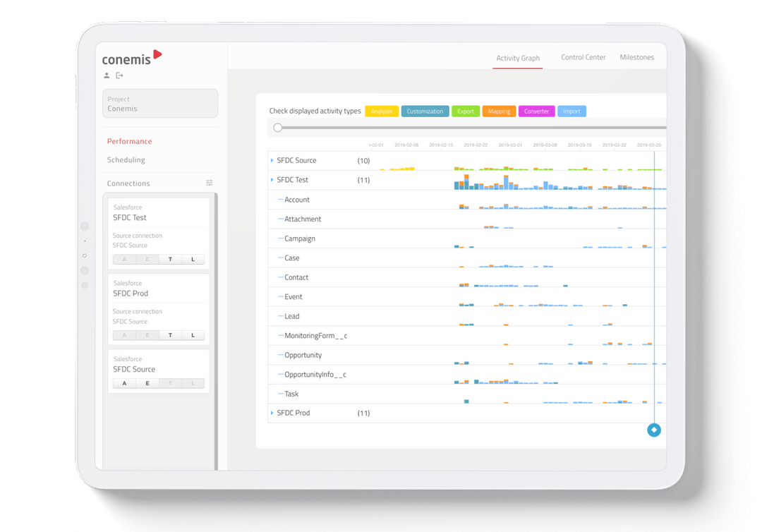
Task: Toggle the Export activity type filter
Action: click(x=466, y=111)
